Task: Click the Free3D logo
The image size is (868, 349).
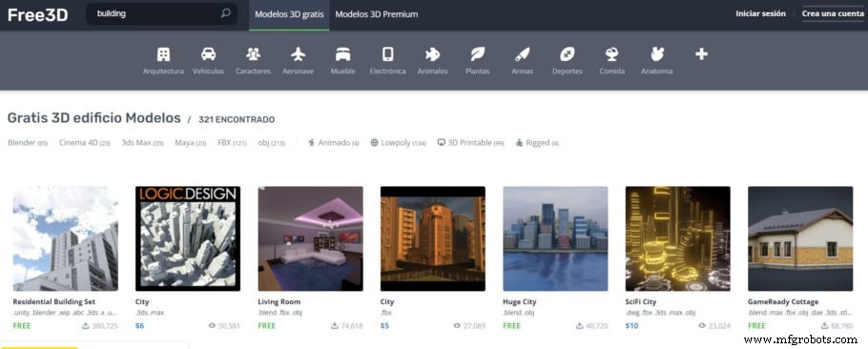Action: (37, 15)
